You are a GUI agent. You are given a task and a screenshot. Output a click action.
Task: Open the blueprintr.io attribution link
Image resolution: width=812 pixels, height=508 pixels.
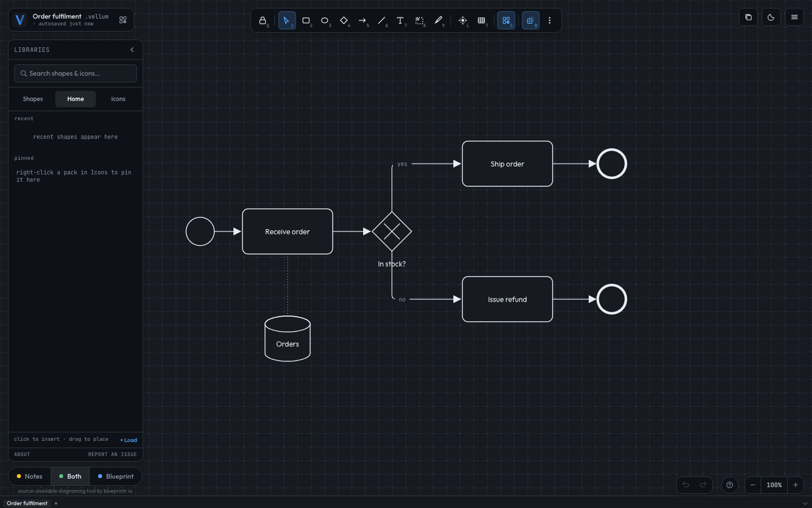pos(75,491)
